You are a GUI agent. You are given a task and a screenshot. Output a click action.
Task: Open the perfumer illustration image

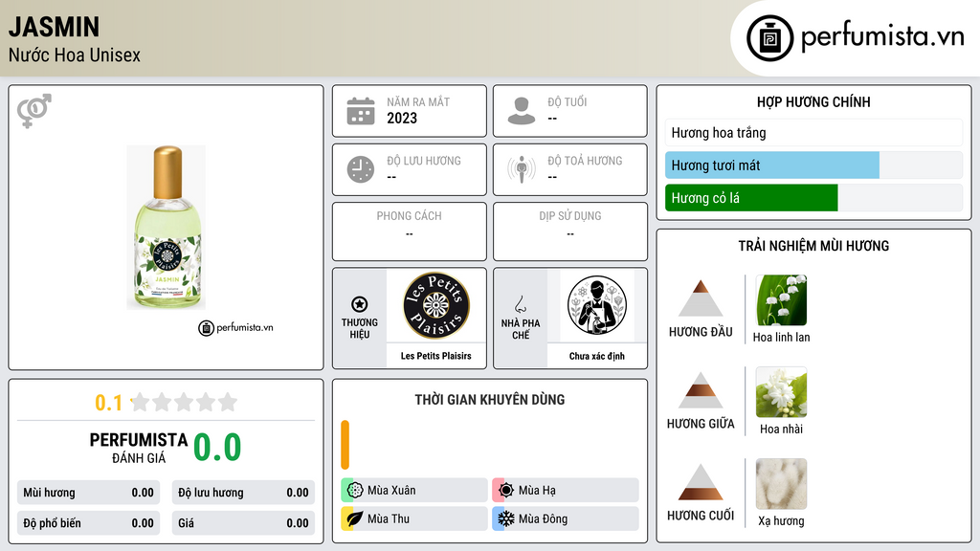597,305
